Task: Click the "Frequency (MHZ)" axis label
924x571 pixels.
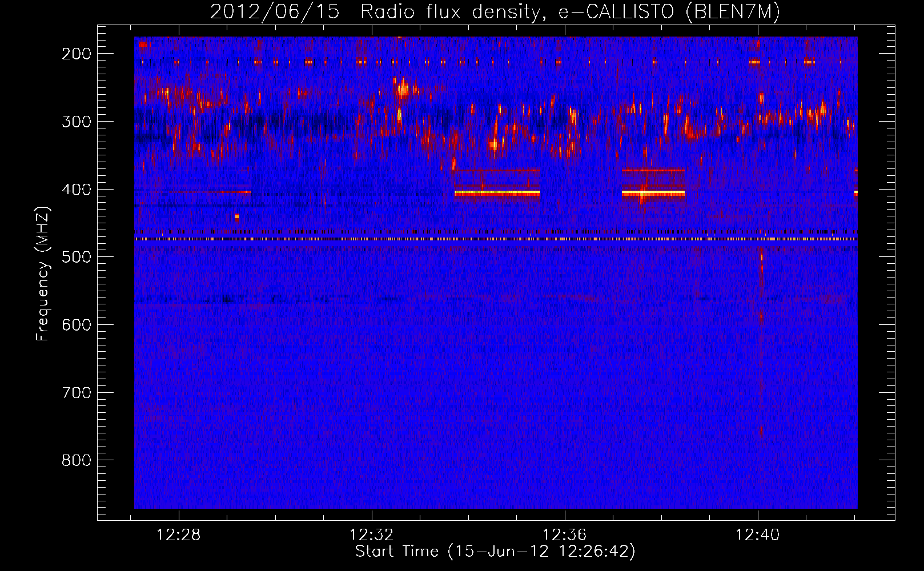Action: (43, 274)
